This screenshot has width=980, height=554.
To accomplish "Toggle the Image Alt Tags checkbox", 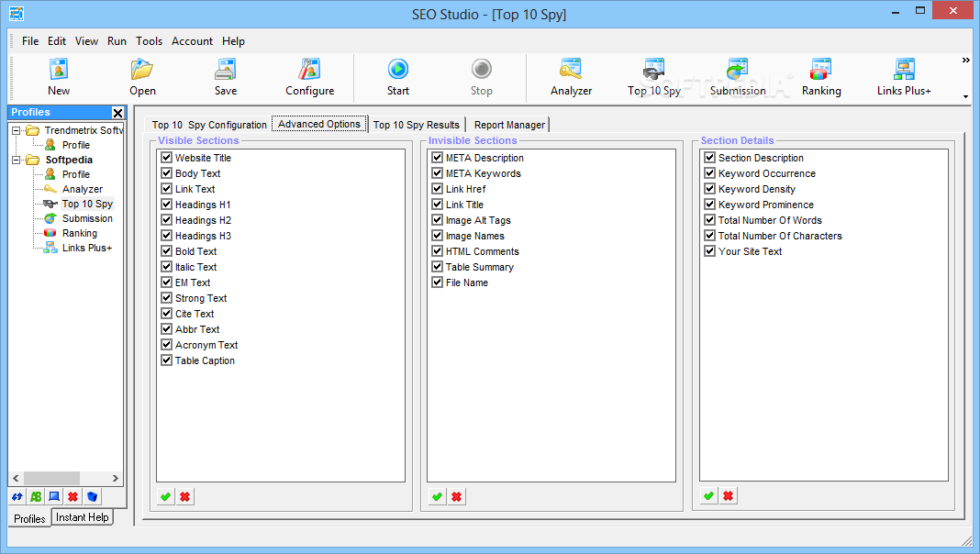I will click(438, 220).
